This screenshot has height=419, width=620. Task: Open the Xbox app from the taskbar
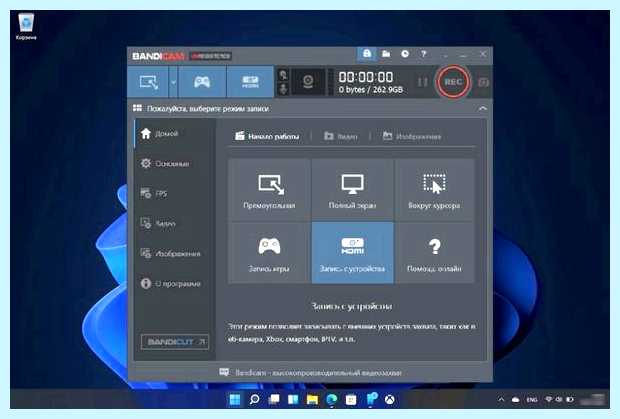coord(390,400)
